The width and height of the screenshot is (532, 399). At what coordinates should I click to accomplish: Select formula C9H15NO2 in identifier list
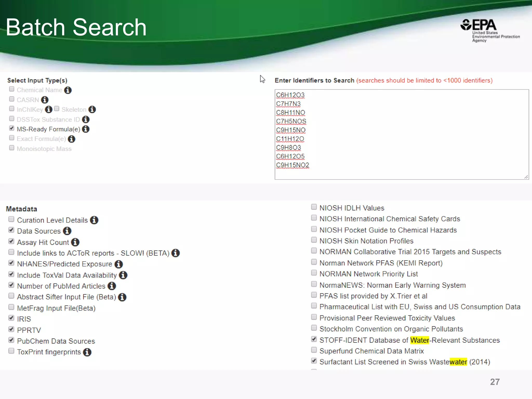[x=292, y=165]
